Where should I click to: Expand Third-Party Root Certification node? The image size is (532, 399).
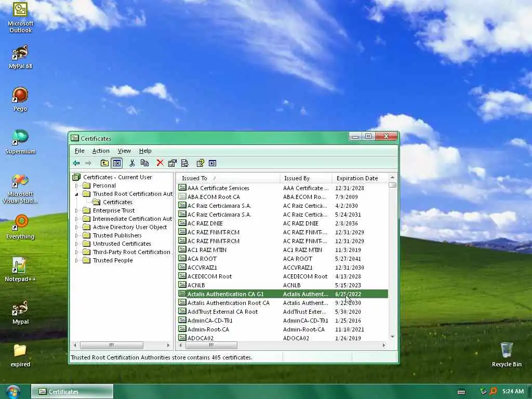76,252
